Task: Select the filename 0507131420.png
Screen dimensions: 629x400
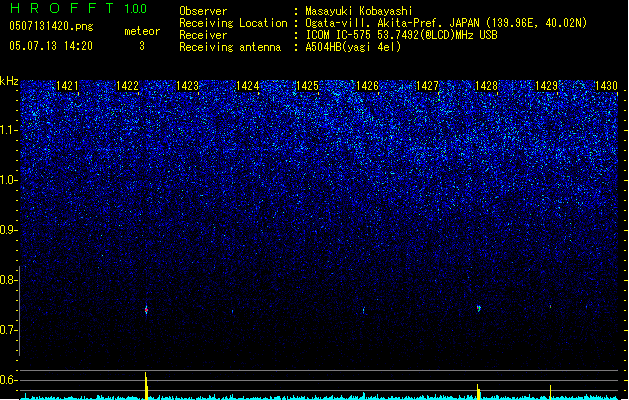Action: pyautogui.click(x=51, y=26)
